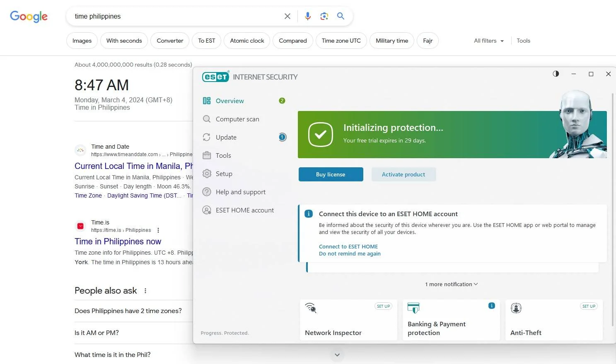
Task: Click the Setup gear icon
Action: 207,174
